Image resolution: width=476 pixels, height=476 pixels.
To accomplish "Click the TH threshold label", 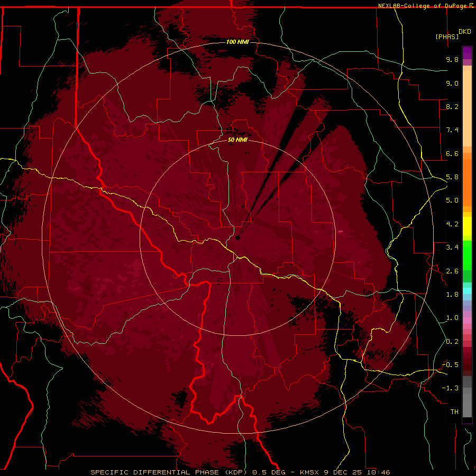I will pos(454,412).
